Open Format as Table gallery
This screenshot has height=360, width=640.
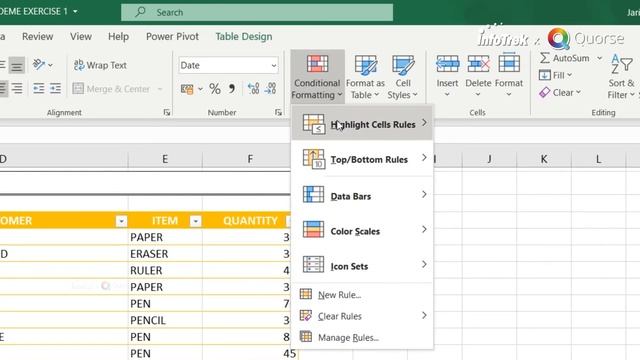click(365, 77)
